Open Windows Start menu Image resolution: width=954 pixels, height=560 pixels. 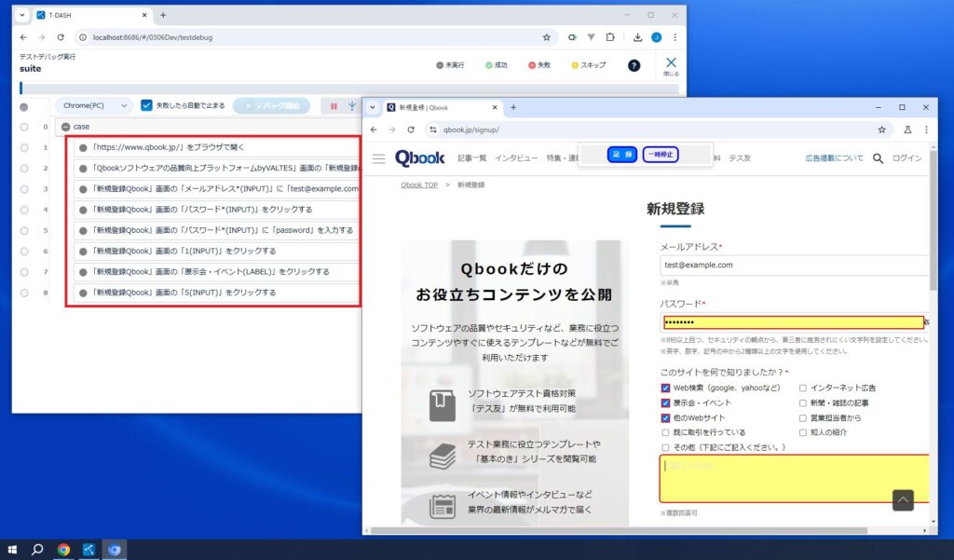coord(11,550)
